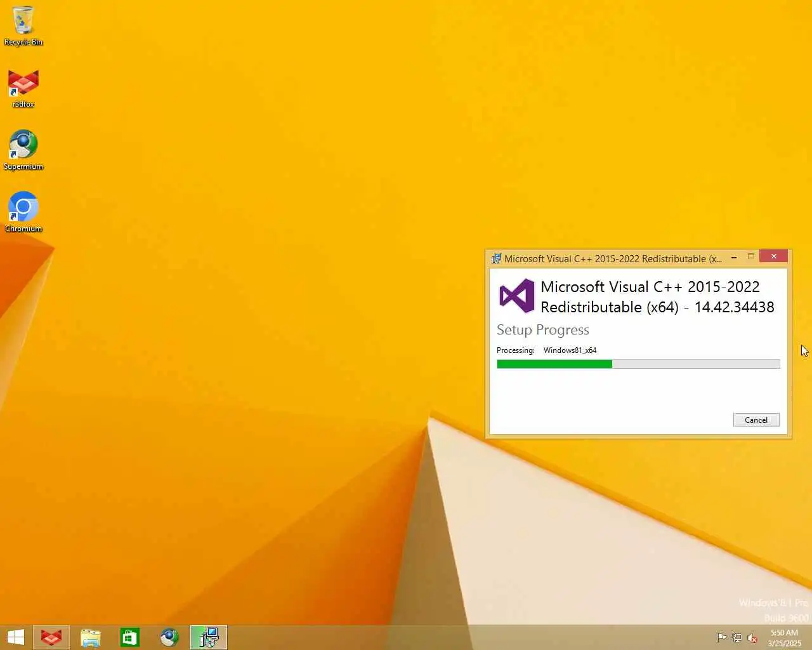Open Windows Store from the taskbar
This screenshot has width=812, height=650.
pyautogui.click(x=130, y=637)
